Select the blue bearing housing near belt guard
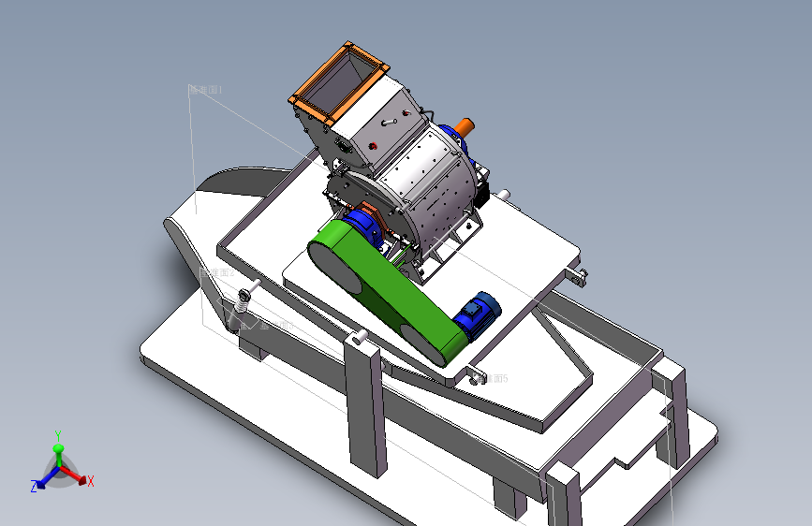The width and height of the screenshot is (812, 526). coord(363,226)
